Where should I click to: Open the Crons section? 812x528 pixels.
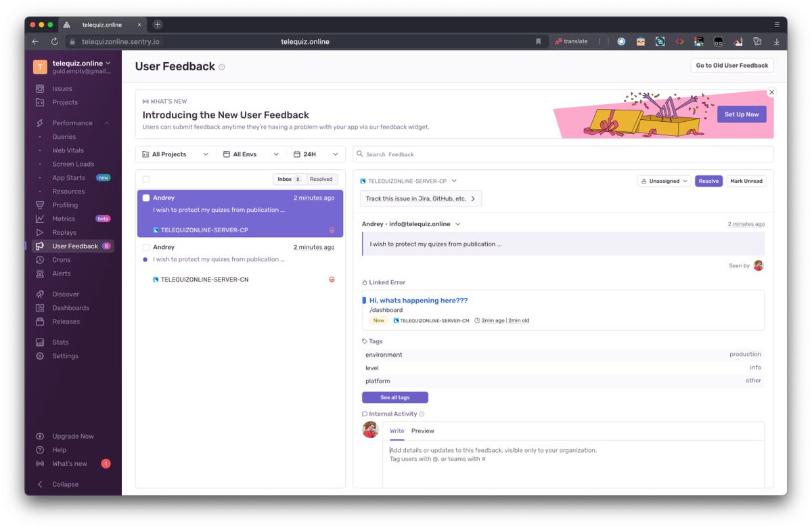point(61,260)
